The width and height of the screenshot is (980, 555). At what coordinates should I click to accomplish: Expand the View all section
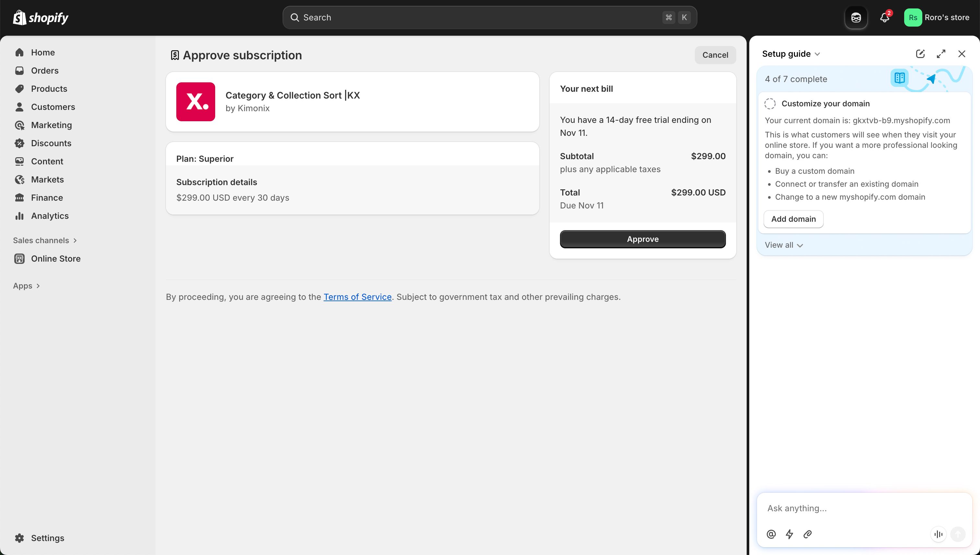click(x=783, y=245)
